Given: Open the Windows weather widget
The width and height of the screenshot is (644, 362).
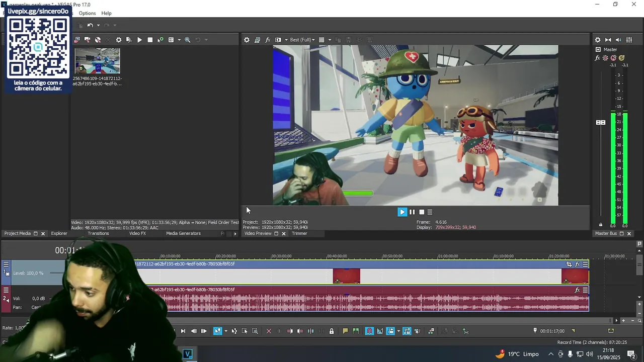Looking at the screenshot, I should 517,354.
